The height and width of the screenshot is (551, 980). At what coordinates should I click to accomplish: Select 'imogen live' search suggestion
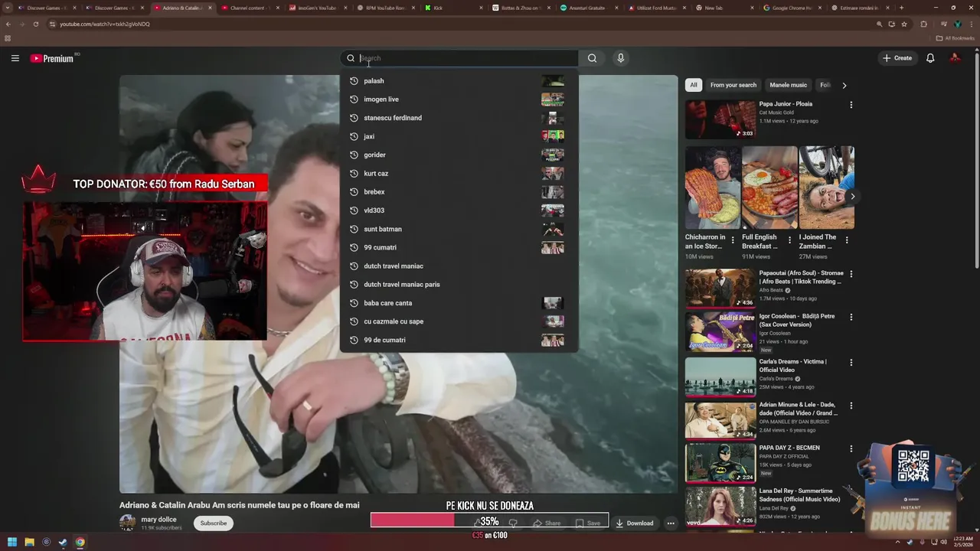tap(459, 99)
